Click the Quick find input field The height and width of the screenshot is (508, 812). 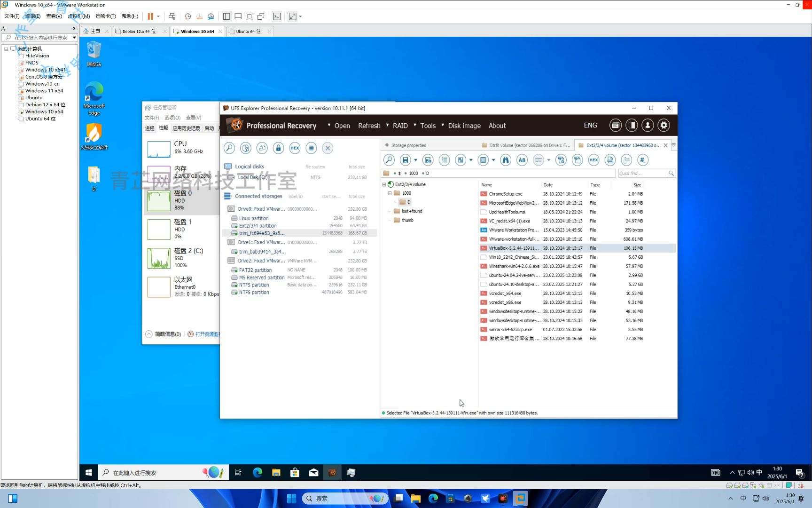[x=642, y=174]
